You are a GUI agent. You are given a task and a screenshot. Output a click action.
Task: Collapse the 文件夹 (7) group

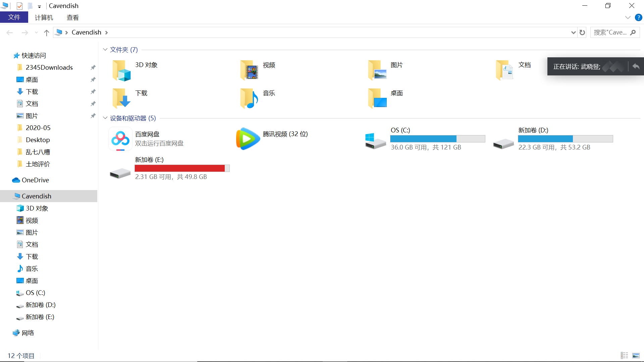point(105,50)
